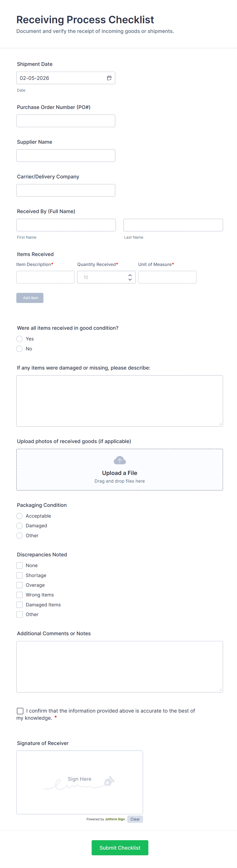Focus the Supplier Name text field

66,155
